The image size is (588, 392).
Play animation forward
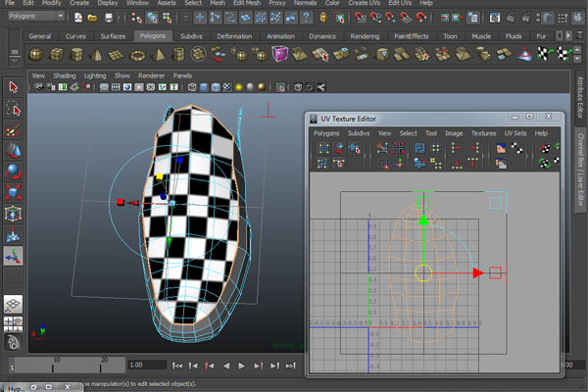pos(241,366)
